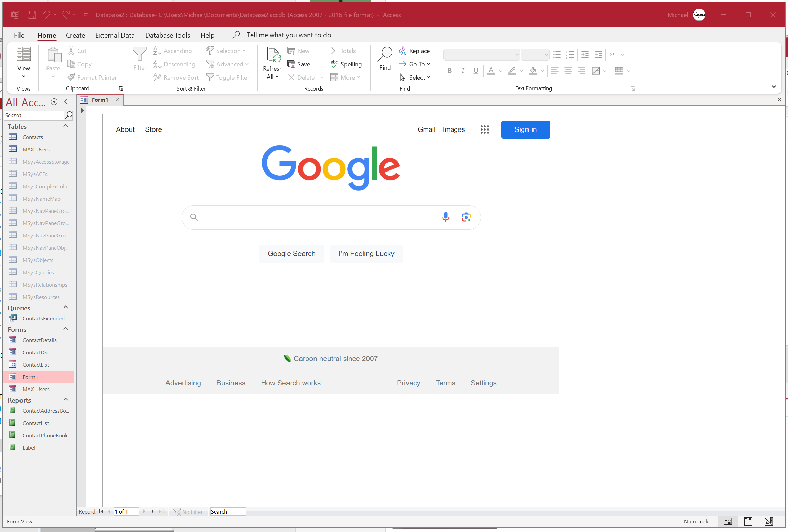Image resolution: width=788 pixels, height=532 pixels.
Task: Open the External Data ribbon tab
Action: point(115,35)
